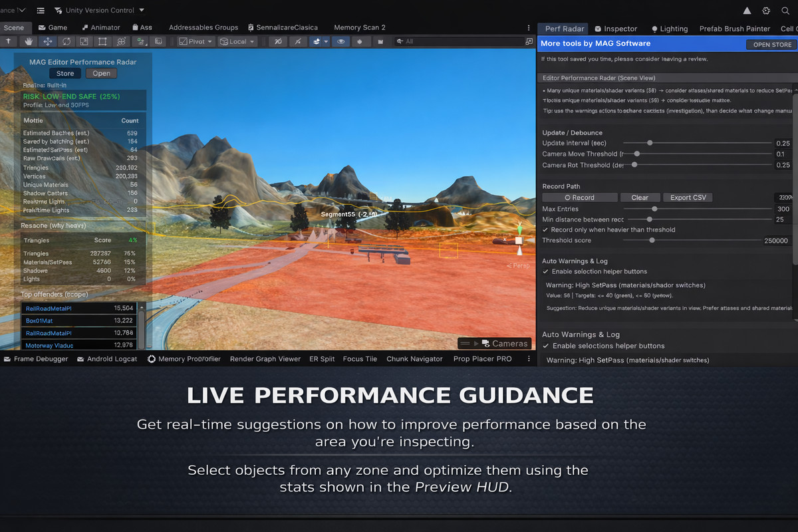Viewport: 798px width, 532px height.
Task: Open the Memory Scan 2 tab
Action: click(x=359, y=28)
